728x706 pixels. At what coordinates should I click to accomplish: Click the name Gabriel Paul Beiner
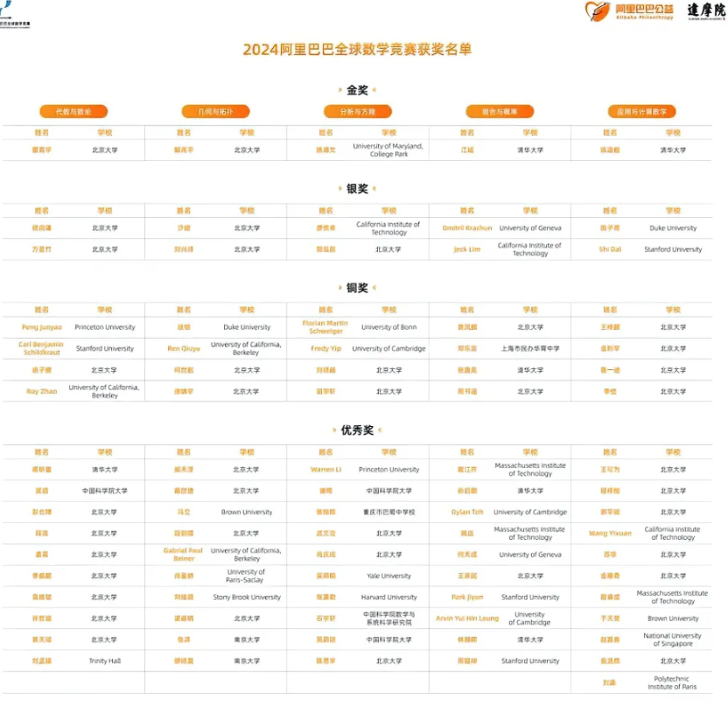(184, 555)
